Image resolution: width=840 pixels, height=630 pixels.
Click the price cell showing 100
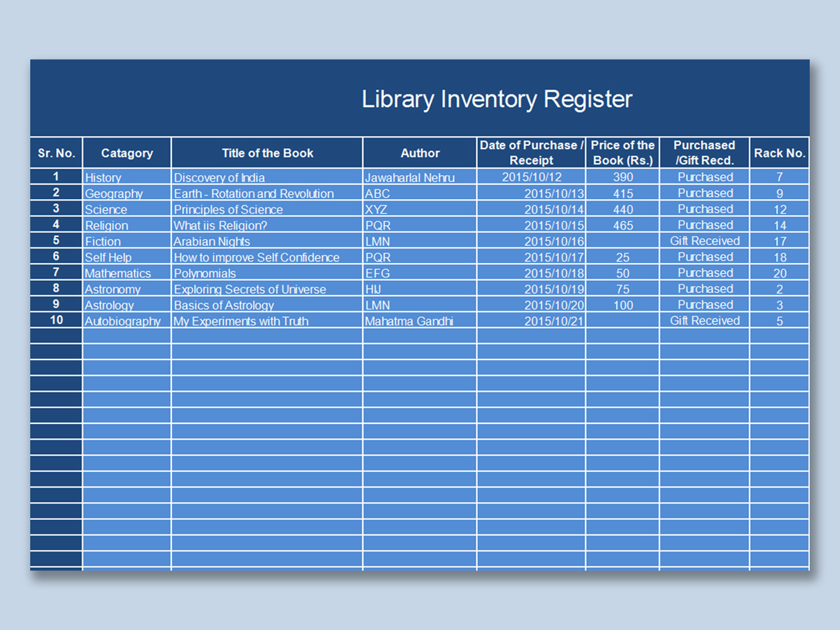[623, 305]
